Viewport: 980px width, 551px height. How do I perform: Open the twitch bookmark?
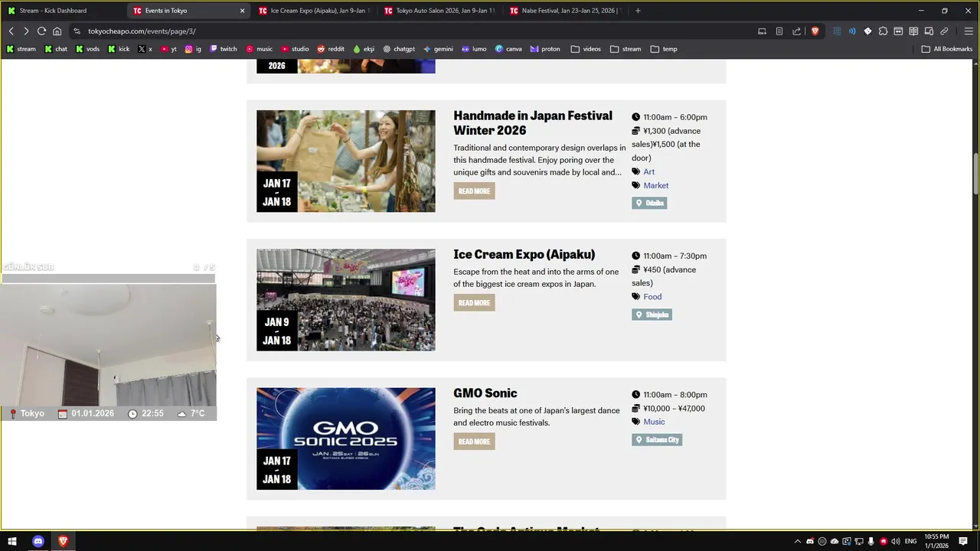(x=224, y=49)
